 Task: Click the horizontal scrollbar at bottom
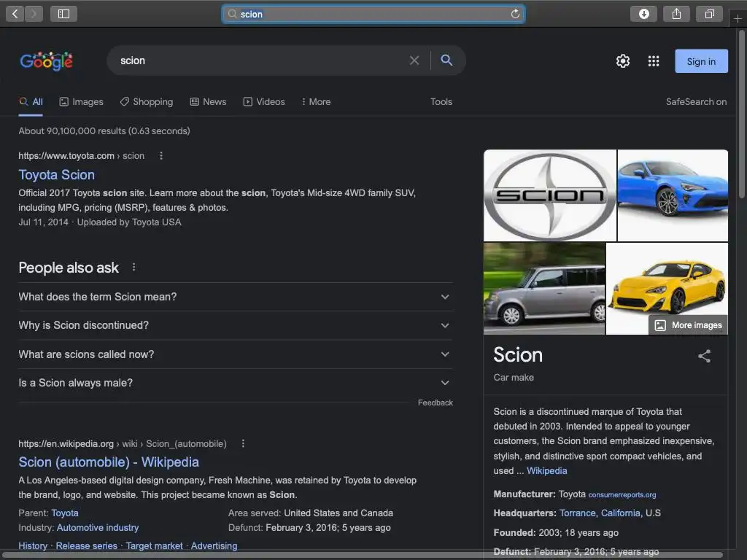pos(363,555)
